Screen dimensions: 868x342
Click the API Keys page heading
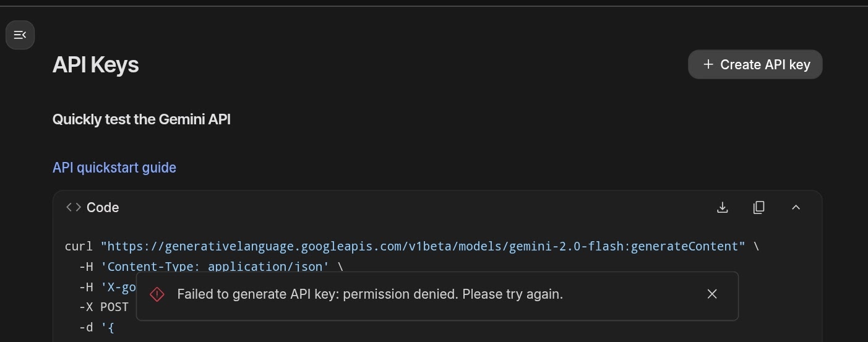(x=96, y=65)
